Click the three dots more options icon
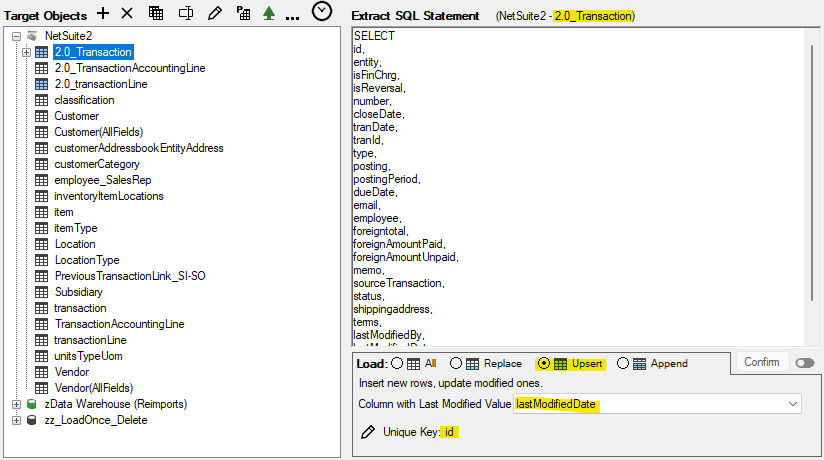 pos(292,15)
